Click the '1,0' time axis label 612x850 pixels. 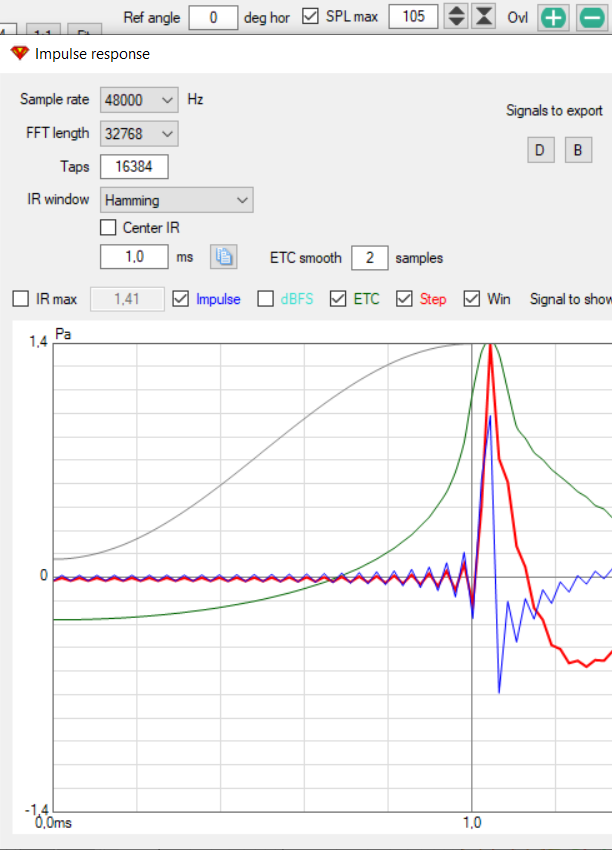click(x=472, y=822)
